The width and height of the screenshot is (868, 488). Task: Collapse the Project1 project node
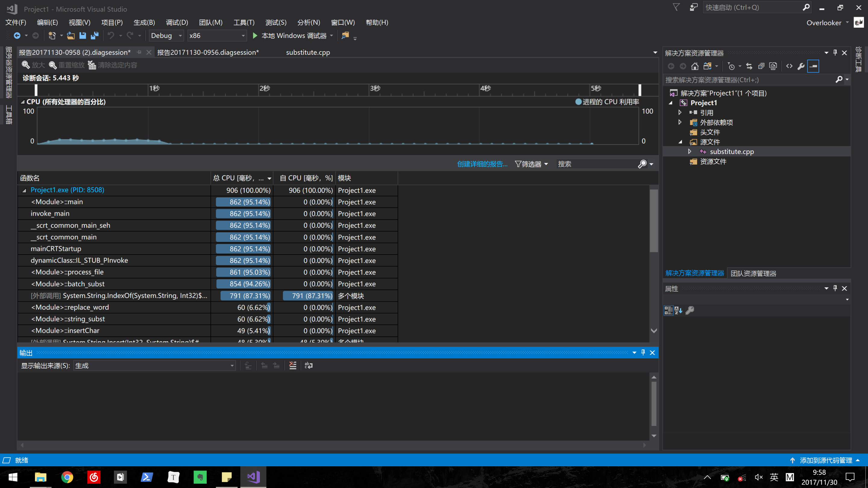pyautogui.click(x=671, y=103)
